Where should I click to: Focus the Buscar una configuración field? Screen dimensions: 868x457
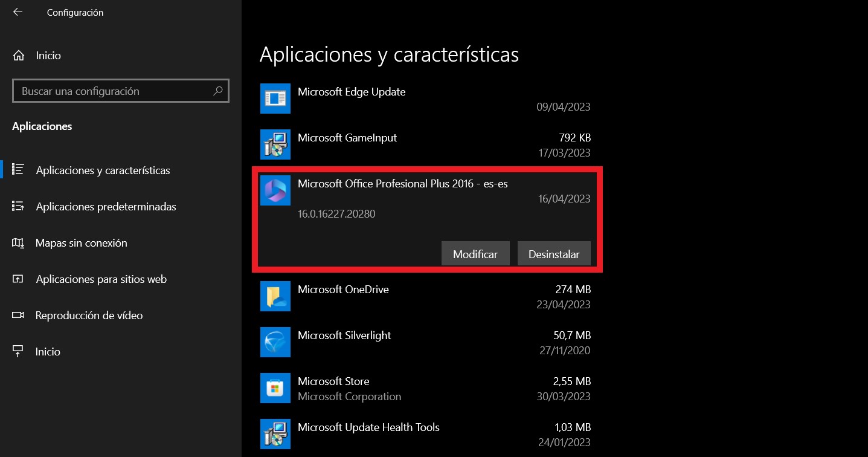(121, 91)
